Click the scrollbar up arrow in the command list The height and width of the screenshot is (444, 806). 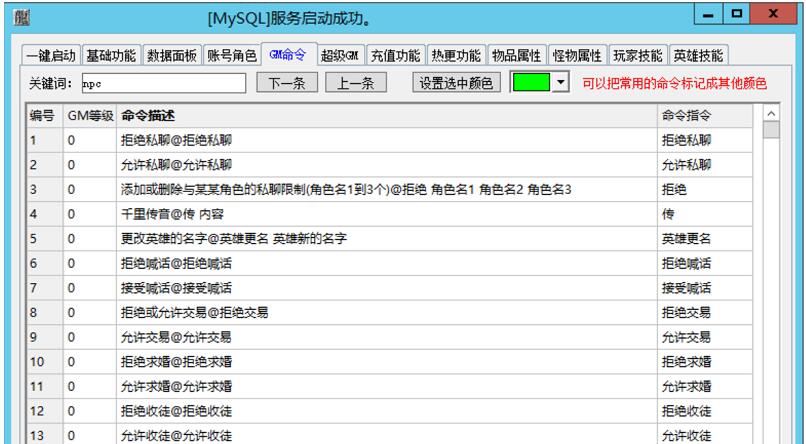pyautogui.click(x=770, y=117)
